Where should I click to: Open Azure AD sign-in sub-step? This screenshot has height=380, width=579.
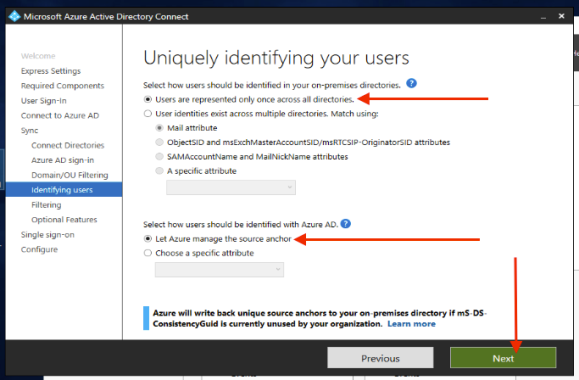coord(62,160)
